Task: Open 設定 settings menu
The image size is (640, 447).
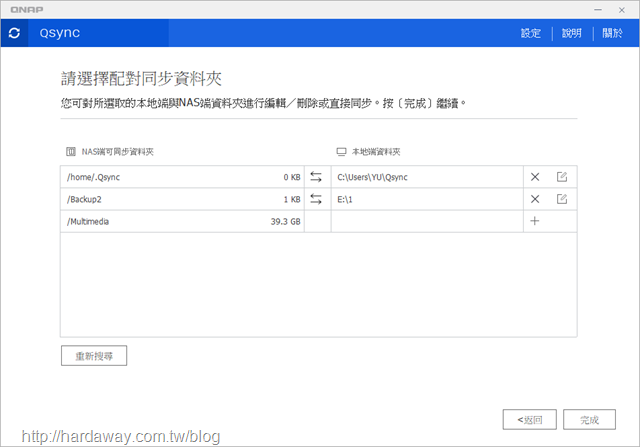Action: [531, 33]
